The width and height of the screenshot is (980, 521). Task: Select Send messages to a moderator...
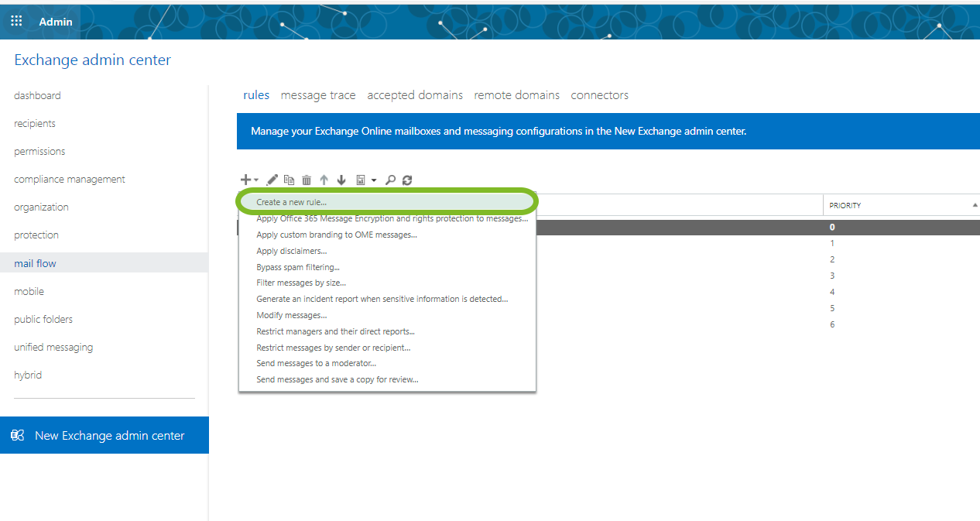(387, 363)
